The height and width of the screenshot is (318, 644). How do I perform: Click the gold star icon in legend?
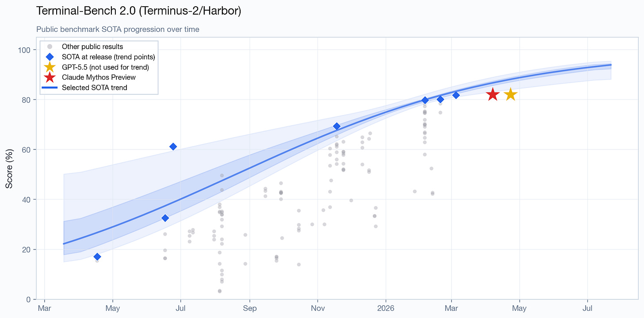[x=50, y=67]
